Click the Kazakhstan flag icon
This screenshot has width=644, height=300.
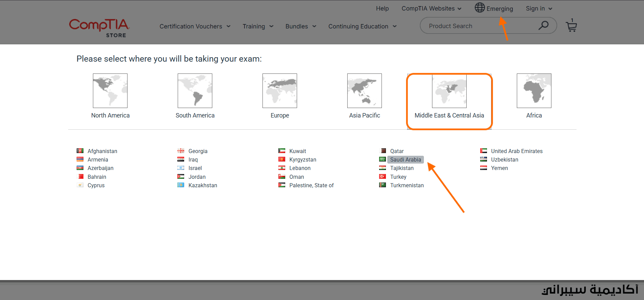coord(181,185)
